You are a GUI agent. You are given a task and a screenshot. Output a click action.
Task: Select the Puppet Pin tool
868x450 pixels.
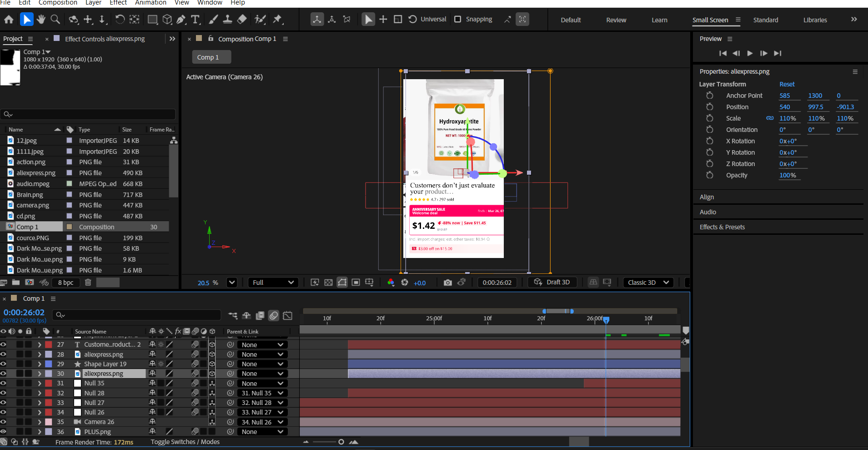(277, 20)
